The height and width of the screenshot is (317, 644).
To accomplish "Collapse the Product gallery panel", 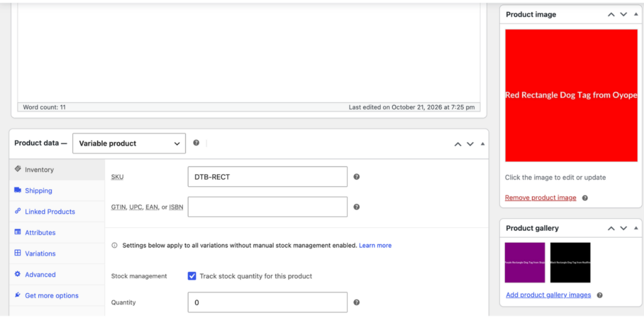I will point(636,228).
